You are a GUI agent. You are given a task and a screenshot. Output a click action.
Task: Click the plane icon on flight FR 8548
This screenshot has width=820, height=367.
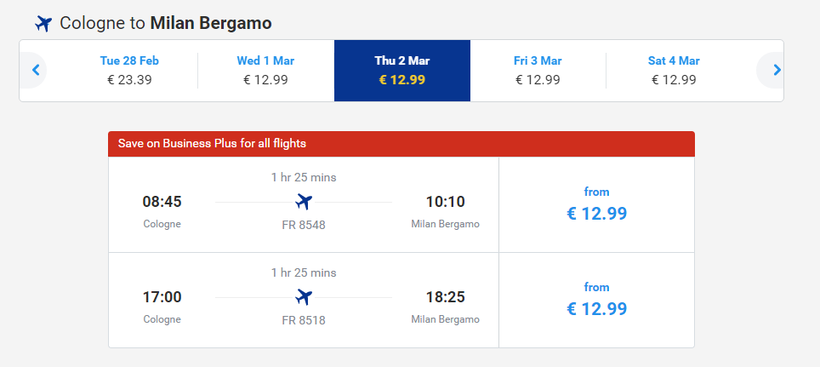pyautogui.click(x=303, y=201)
